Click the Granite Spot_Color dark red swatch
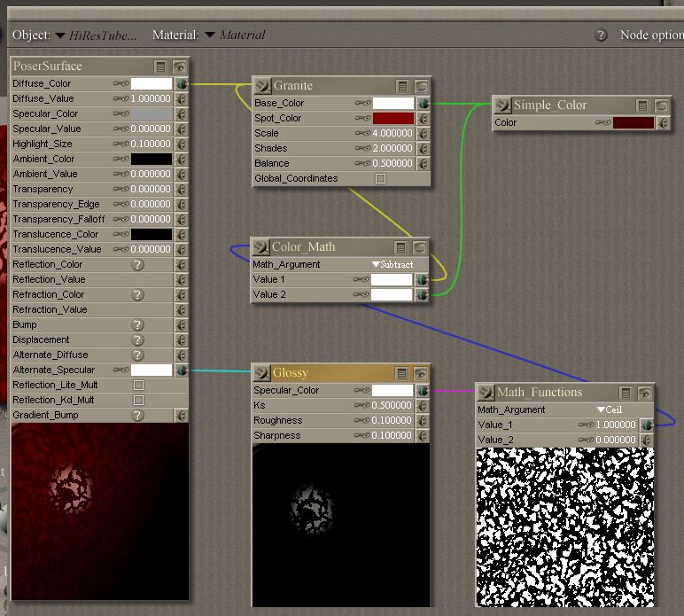This screenshot has width=684, height=616. tap(393, 118)
